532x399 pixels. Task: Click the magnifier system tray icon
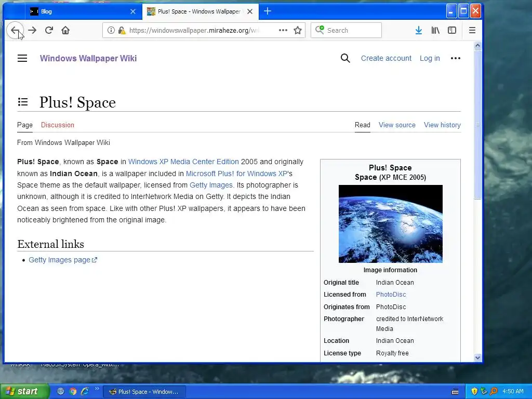point(494,392)
